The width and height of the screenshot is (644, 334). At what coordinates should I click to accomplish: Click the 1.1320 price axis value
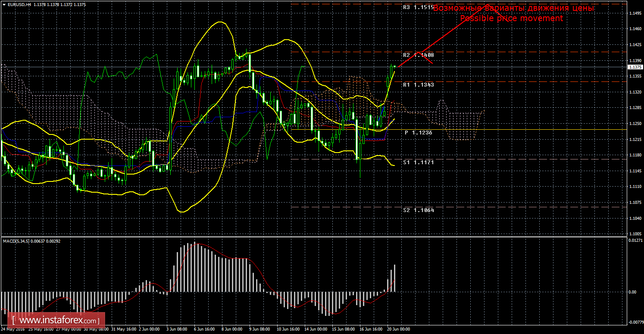tap(635, 92)
